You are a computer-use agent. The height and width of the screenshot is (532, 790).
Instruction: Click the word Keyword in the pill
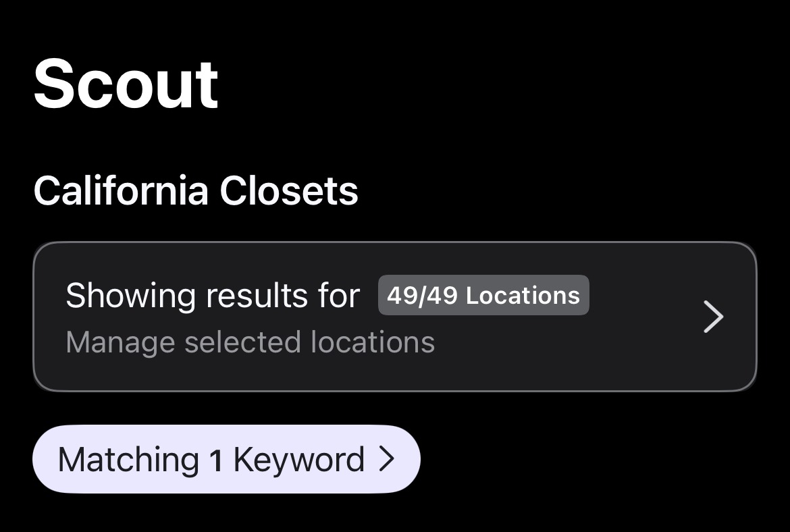[x=298, y=459]
